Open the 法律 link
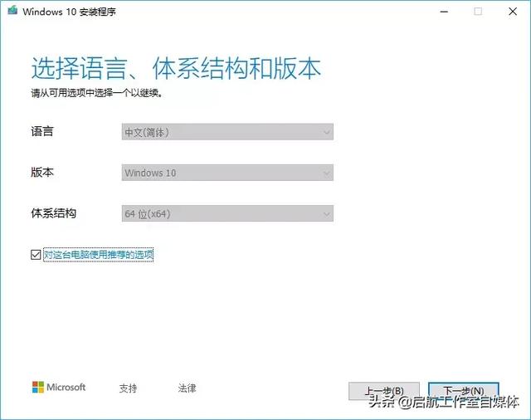This screenshot has height=420, width=531. 187,388
